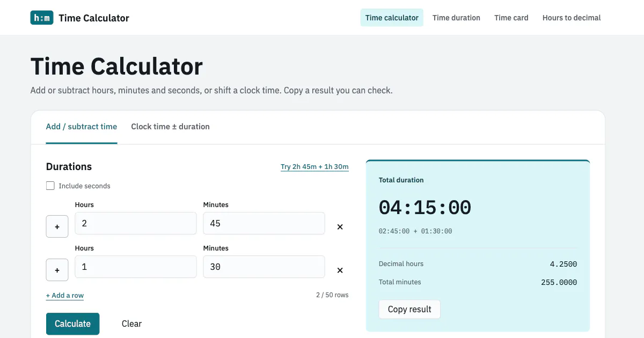The height and width of the screenshot is (338, 644).
Task: Focus the Minutes field containing 30
Action: (x=264, y=267)
